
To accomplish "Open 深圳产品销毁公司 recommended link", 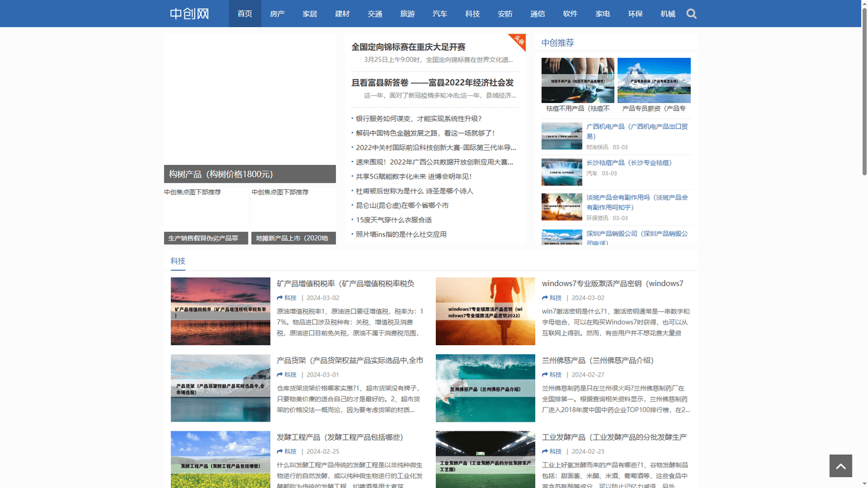I will pyautogui.click(x=637, y=238).
